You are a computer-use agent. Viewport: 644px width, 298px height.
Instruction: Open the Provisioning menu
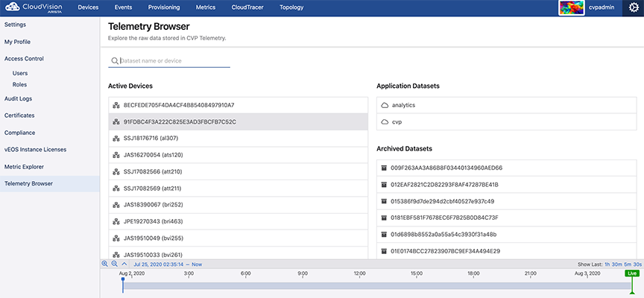164,7
